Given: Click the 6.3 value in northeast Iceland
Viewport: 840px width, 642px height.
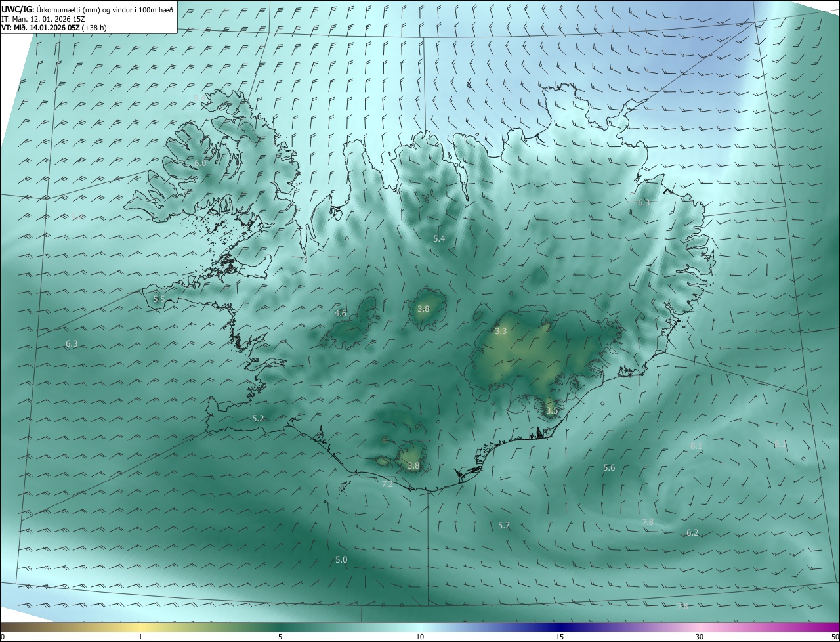Looking at the screenshot, I should tap(644, 202).
